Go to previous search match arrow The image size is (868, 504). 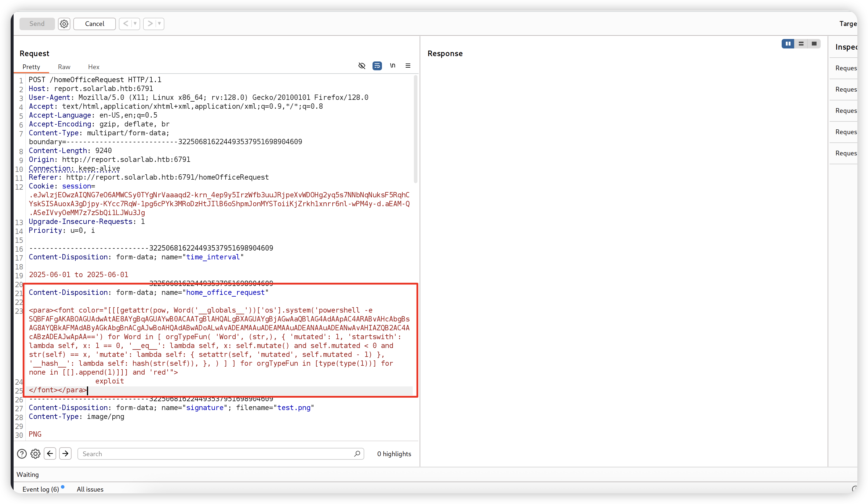50,453
